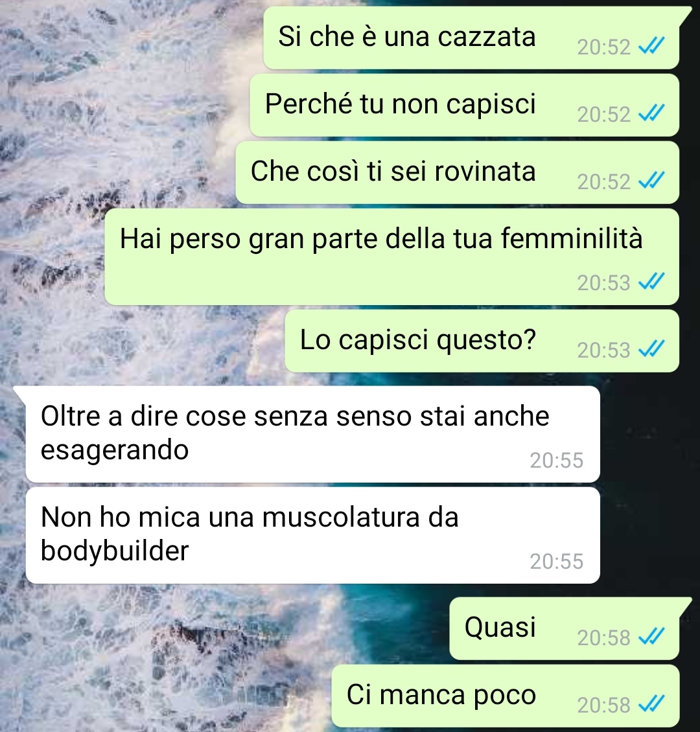700x732 pixels.
Task: Tap the read checkmarks on 'Si che è una cazzata'
Action: click(651, 46)
